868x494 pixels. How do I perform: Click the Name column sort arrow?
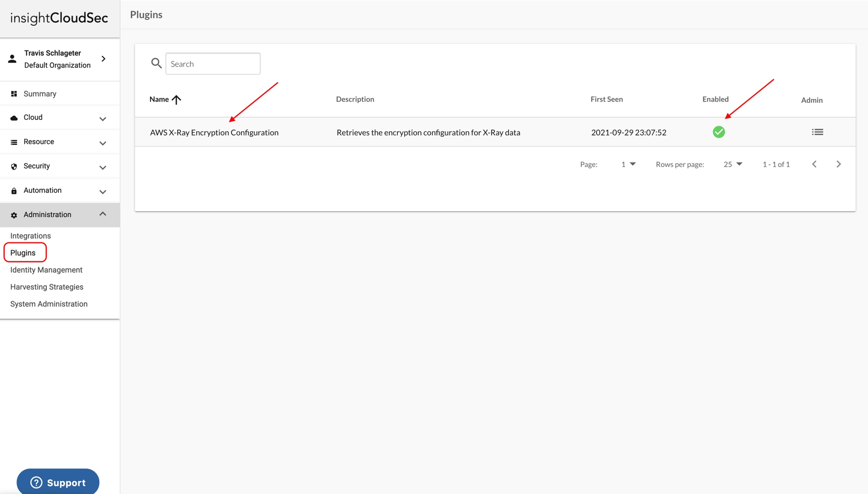point(176,99)
